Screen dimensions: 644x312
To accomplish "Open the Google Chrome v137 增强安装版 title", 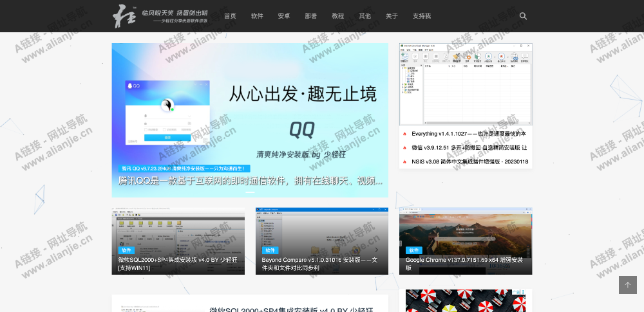I will [464, 264].
